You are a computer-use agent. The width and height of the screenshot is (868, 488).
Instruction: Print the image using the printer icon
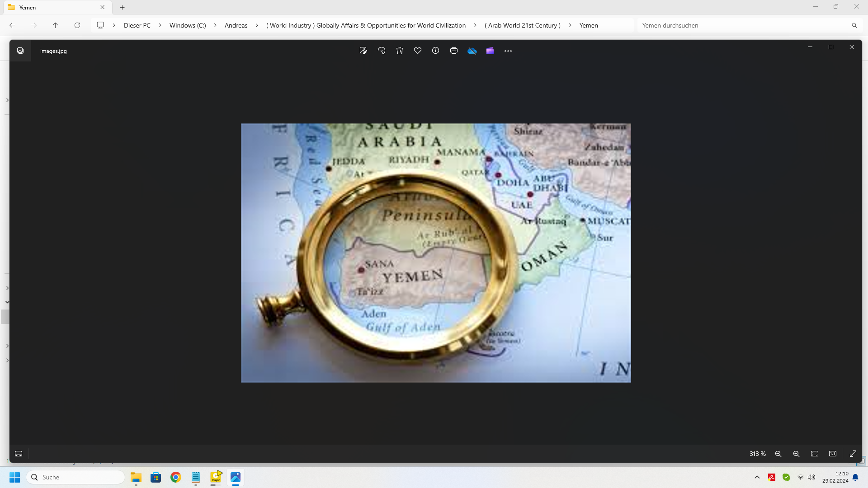454,51
